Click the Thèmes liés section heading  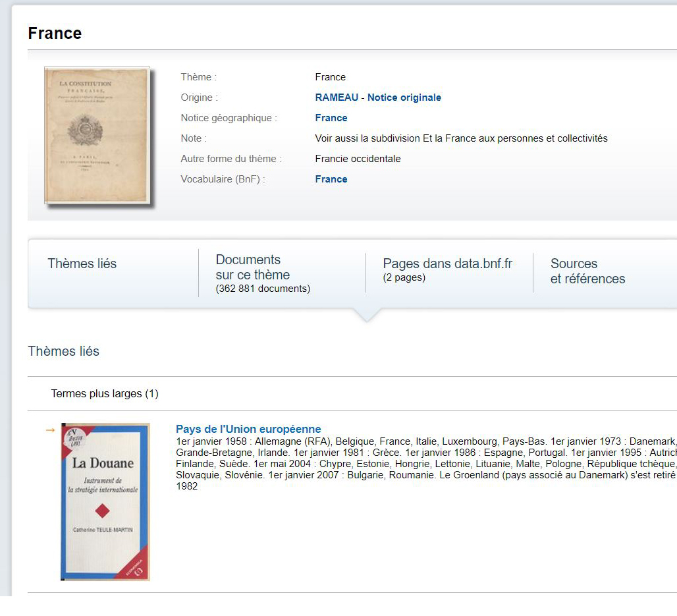click(x=64, y=351)
